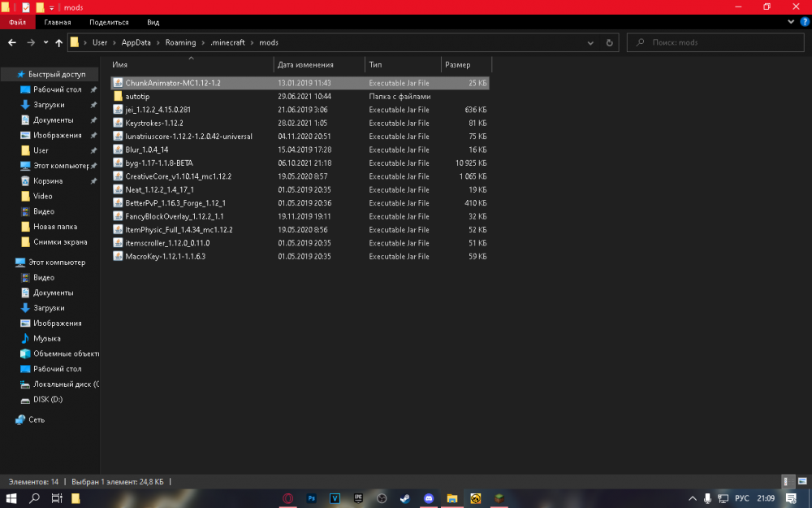812x508 pixels.
Task: Select CreativeCore_v1.10.14 jar icon
Action: (118, 176)
